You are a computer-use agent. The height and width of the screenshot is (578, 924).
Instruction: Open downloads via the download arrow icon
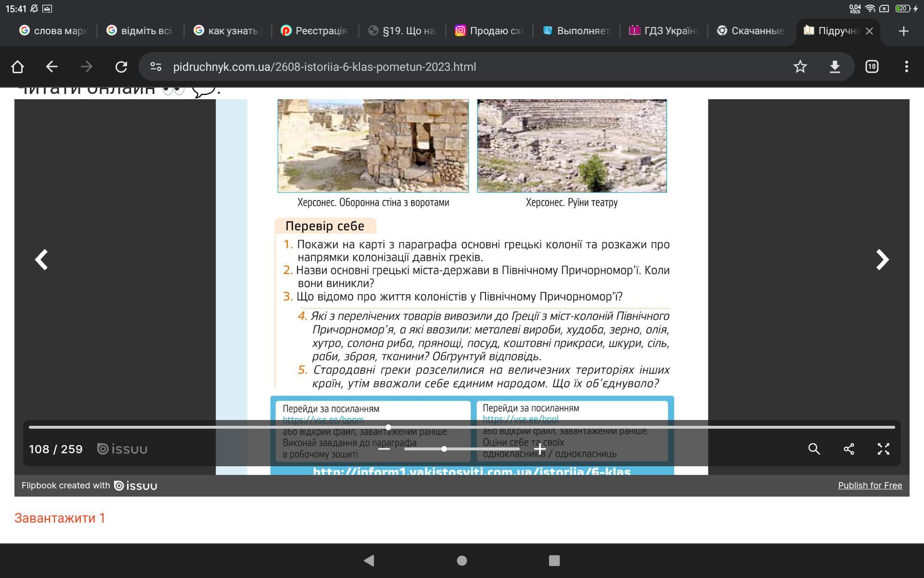pyautogui.click(x=834, y=66)
